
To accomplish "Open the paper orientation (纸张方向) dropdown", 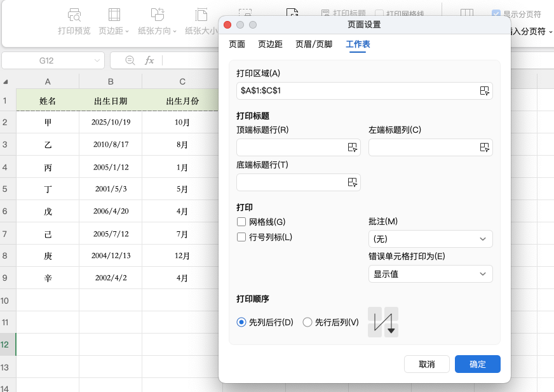I will pos(157,22).
